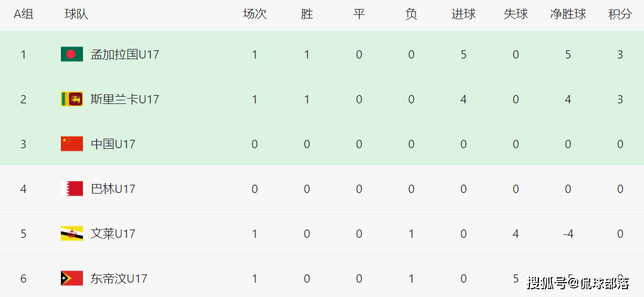Click the 搜狐号@侃球部落 watermark
The image size is (644, 297).
(577, 283)
